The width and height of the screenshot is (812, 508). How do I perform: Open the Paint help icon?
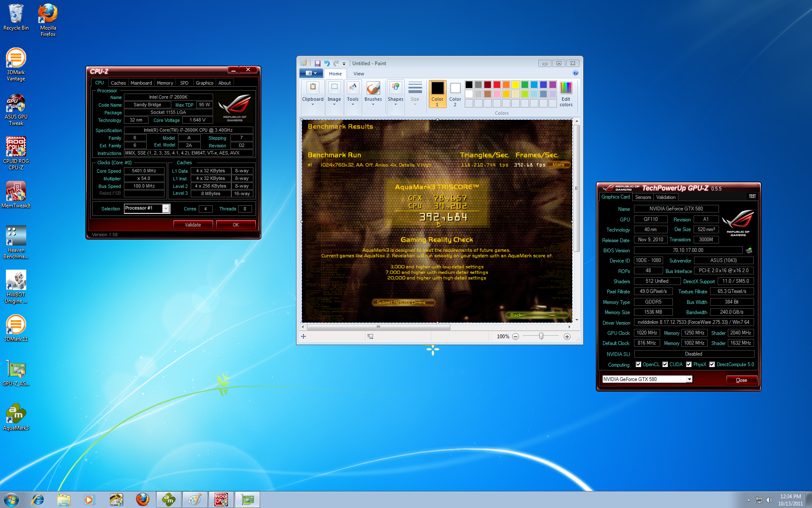tap(575, 73)
